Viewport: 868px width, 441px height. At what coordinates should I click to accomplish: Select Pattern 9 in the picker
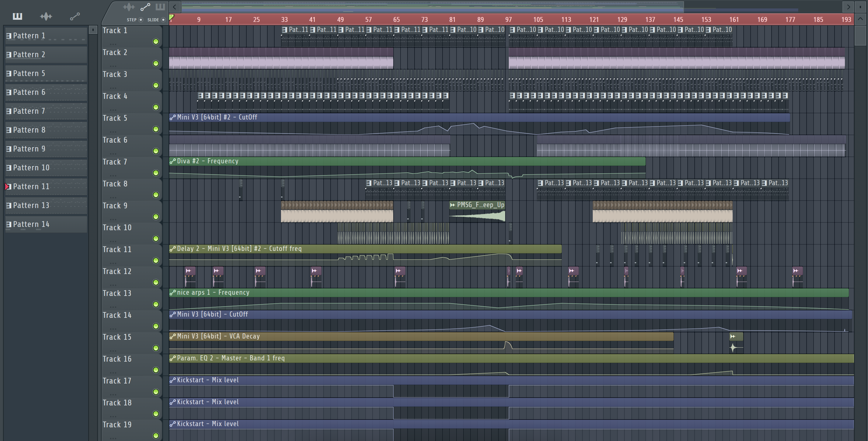[x=46, y=149]
